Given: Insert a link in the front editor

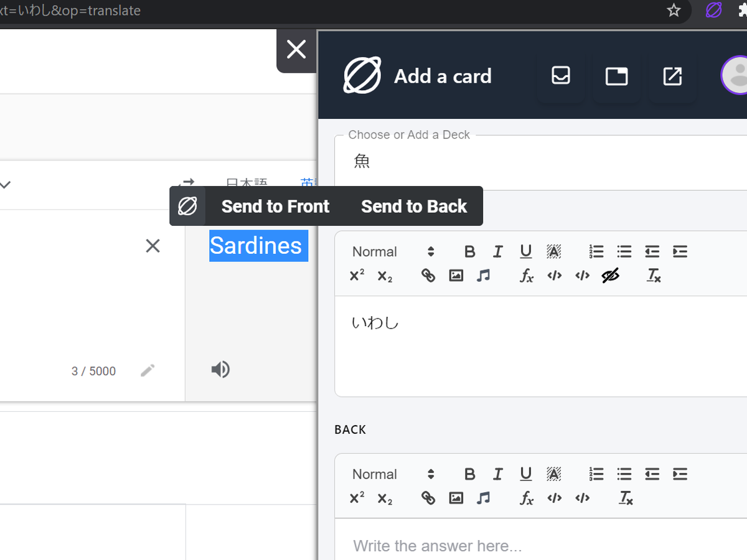Looking at the screenshot, I should (x=428, y=276).
